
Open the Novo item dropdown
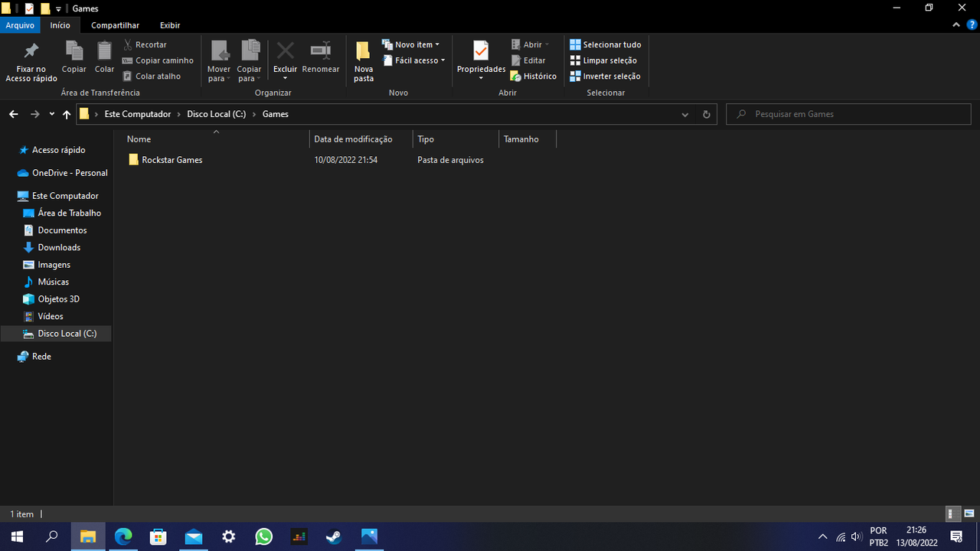411,44
